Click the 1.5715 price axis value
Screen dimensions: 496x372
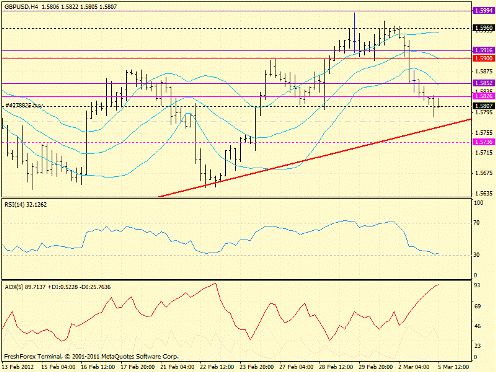[484, 153]
